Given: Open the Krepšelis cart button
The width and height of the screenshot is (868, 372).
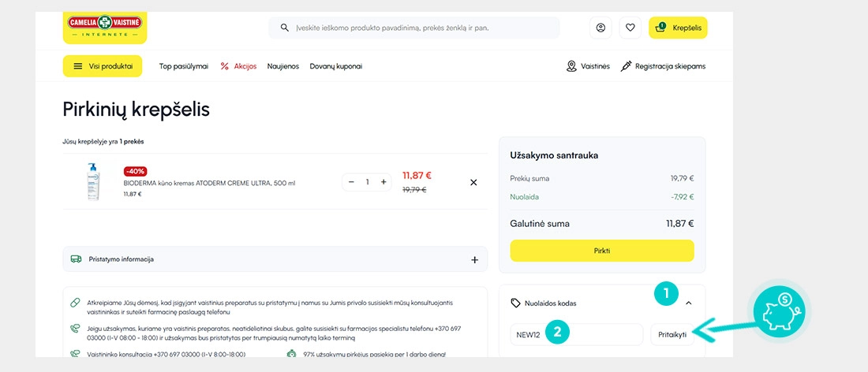Looking at the screenshot, I should [x=678, y=28].
